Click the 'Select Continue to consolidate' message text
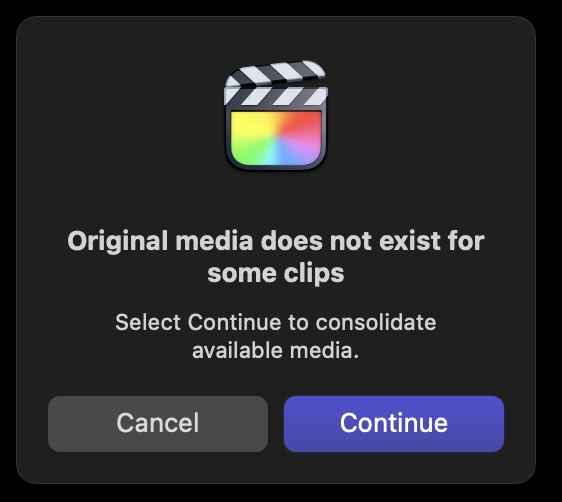562x502 pixels. 276,322
